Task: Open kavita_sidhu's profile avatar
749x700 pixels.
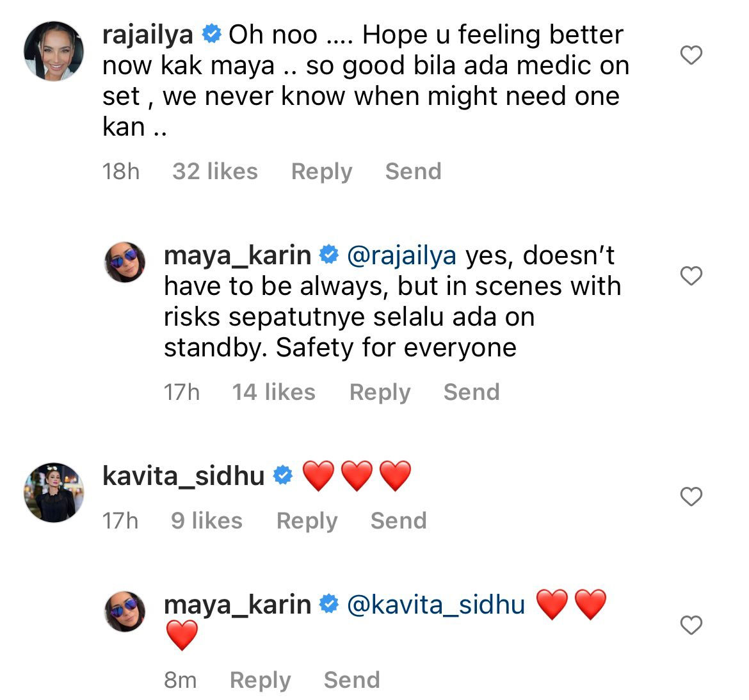Action: point(54,492)
